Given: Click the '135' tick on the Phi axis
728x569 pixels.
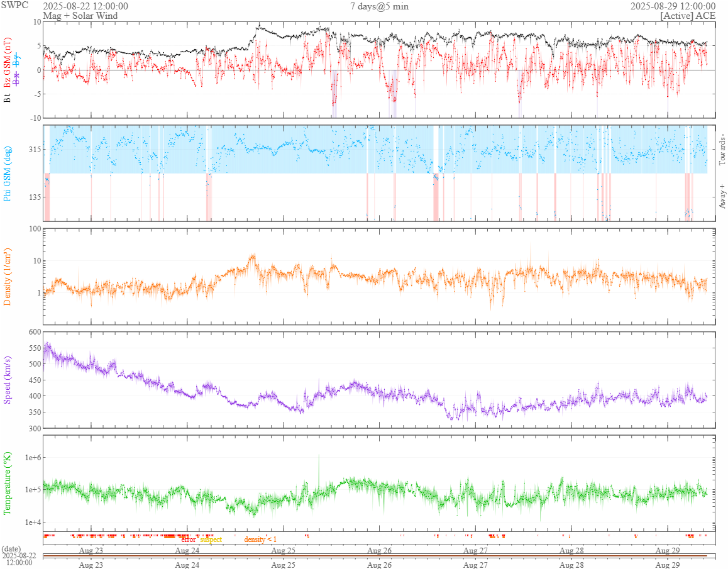Looking at the screenshot, I should tap(35, 197).
